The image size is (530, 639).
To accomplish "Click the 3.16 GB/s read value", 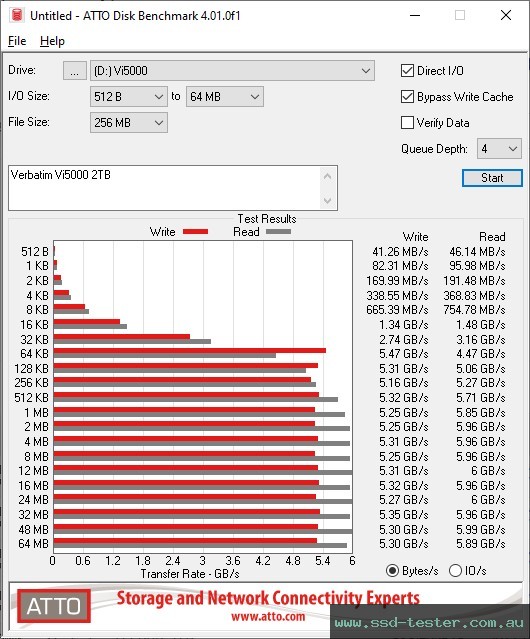I will click(x=481, y=339).
